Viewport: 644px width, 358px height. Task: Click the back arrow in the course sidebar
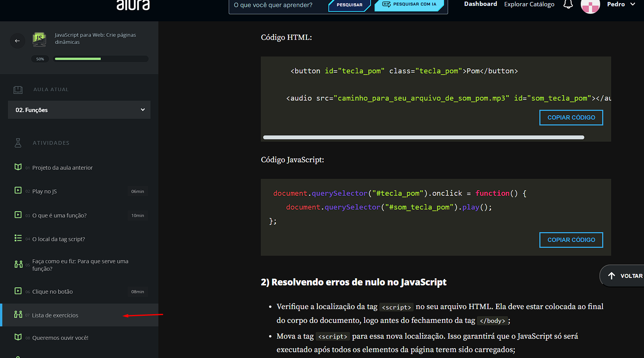pyautogui.click(x=17, y=41)
